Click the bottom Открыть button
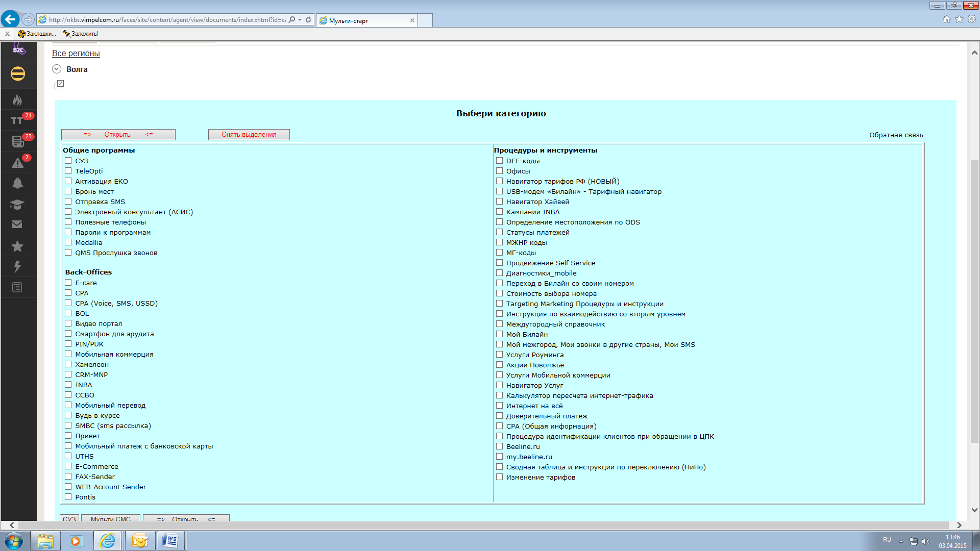The height and width of the screenshot is (551, 980). coord(186,518)
